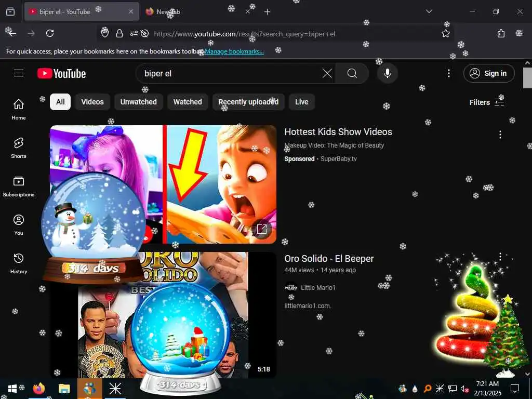
Task: Select the All filter chip
Action: click(x=60, y=102)
